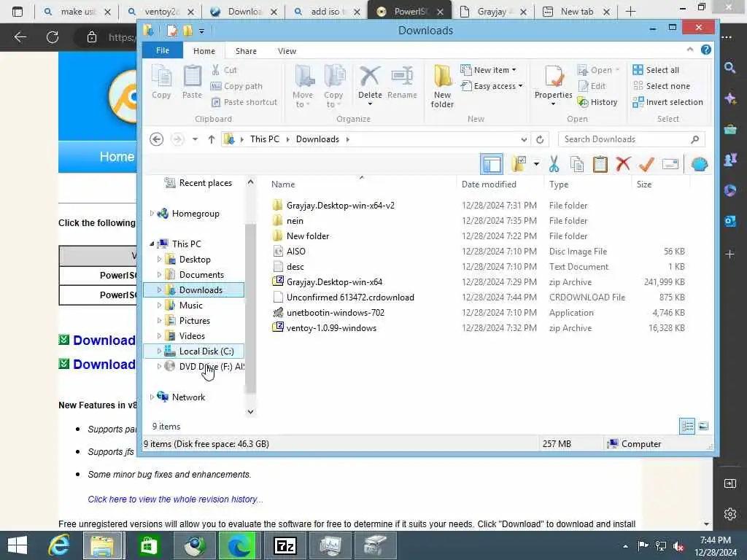747x560 pixels.
Task: Sort by the Date modified column header
Action: [x=489, y=184]
